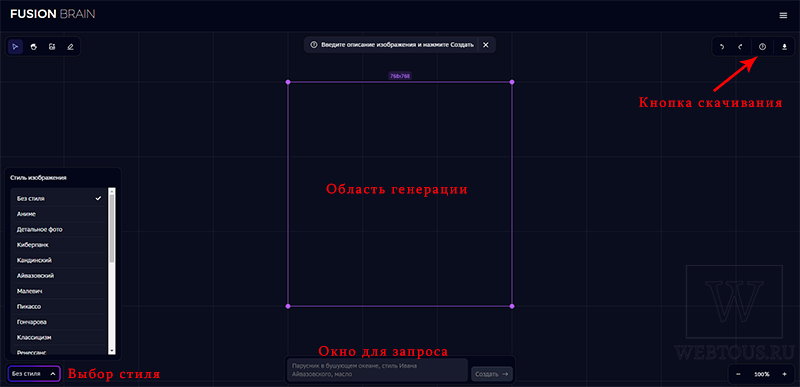This screenshot has width=800, height=387.
Task: Click the bottom-left canvas resize handle
Action: 288,306
